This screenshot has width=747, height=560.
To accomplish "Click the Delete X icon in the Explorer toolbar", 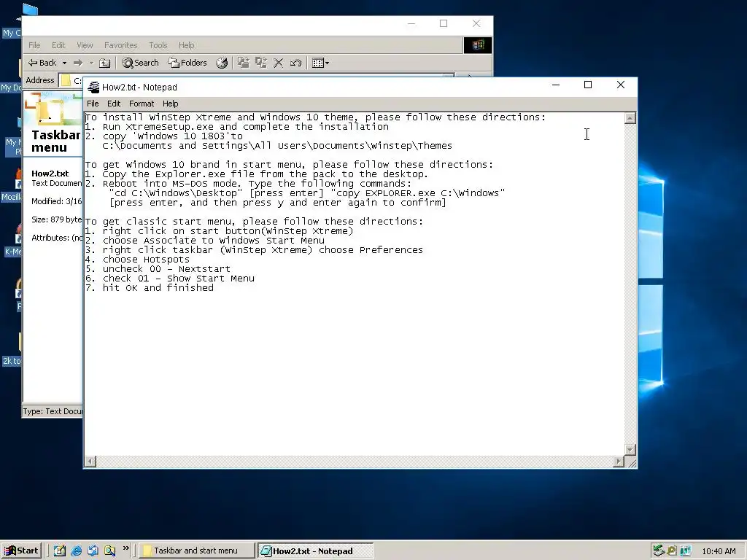I will coord(278,63).
